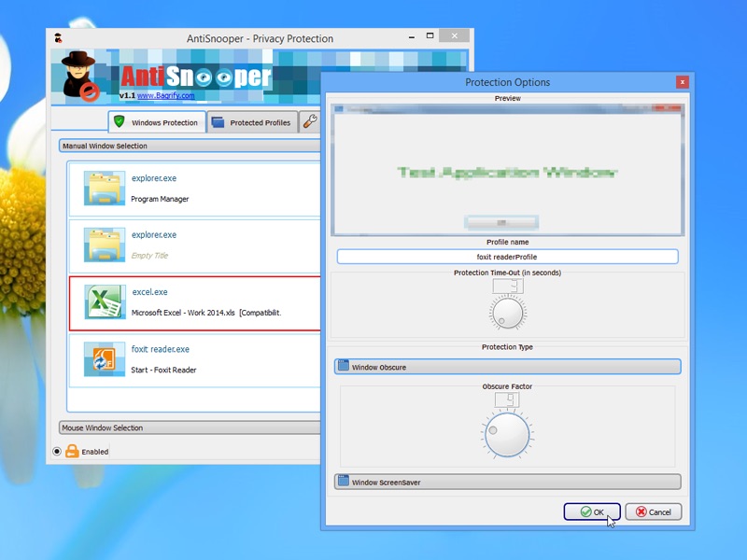Screen dimensions: 747x560
Task: Click the AntiSnooper detective mascot logo
Action: [80, 76]
